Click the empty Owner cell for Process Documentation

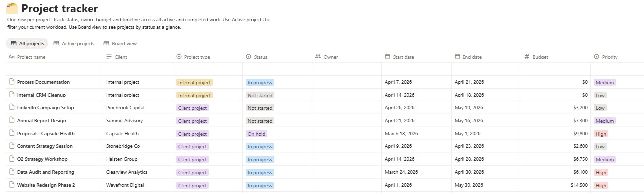pyautogui.click(x=347, y=82)
